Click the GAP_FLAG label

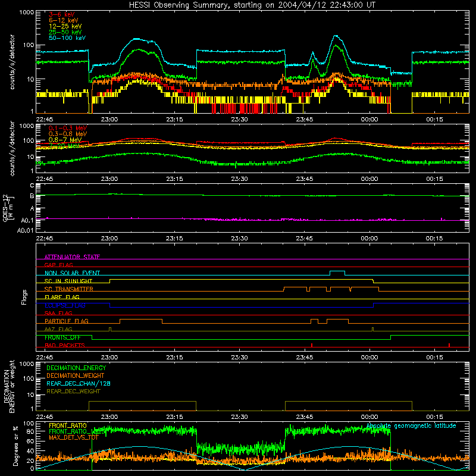tap(58, 265)
